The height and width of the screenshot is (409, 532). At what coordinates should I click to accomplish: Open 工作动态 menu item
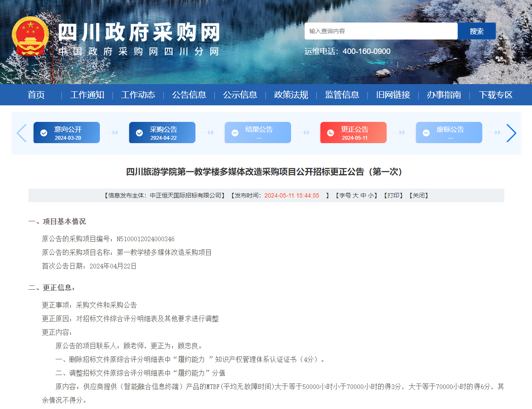[x=138, y=95]
